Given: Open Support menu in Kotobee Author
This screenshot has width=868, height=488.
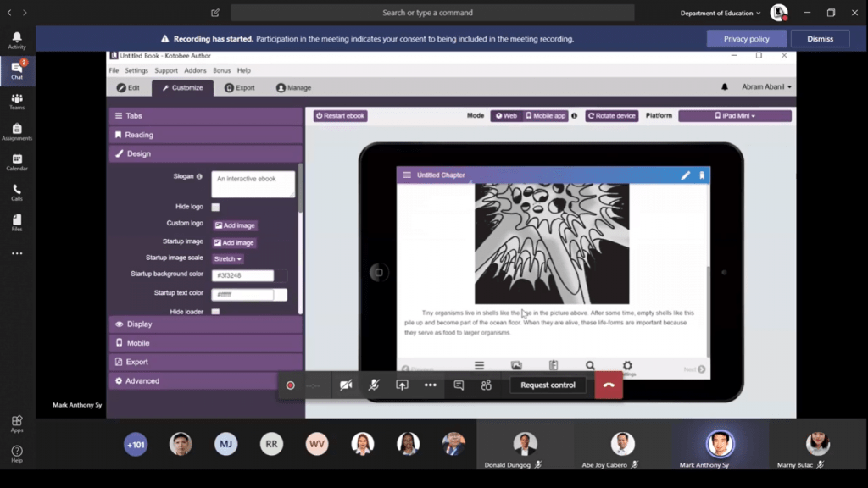Looking at the screenshot, I should pyautogui.click(x=166, y=70).
